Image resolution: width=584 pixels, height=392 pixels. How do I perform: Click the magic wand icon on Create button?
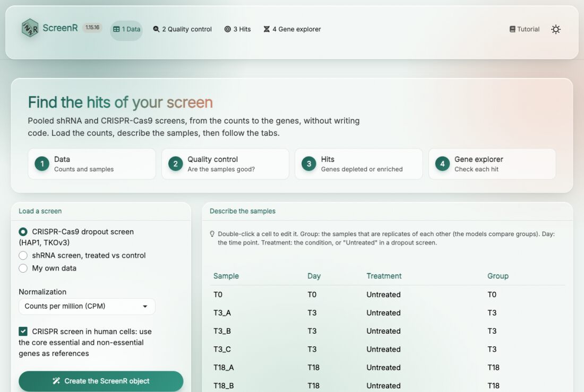pyautogui.click(x=56, y=381)
